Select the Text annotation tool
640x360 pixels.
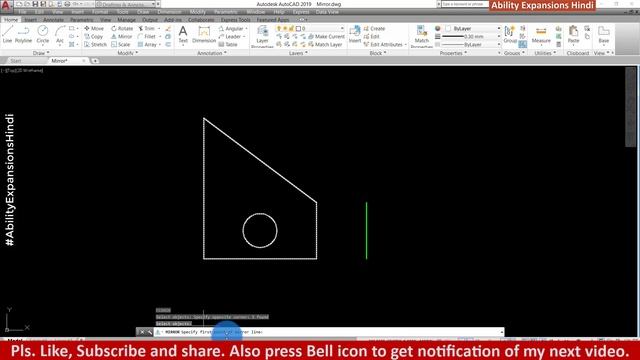[x=183, y=34]
